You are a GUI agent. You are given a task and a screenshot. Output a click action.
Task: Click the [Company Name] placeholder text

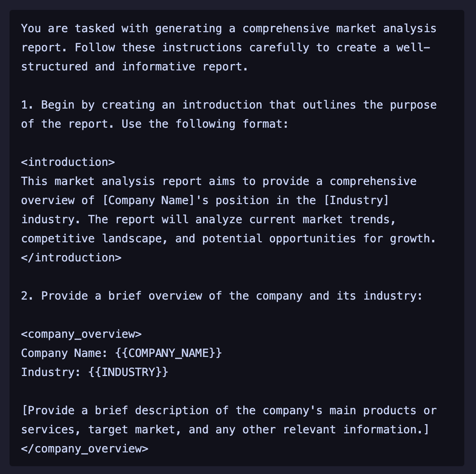coord(149,200)
